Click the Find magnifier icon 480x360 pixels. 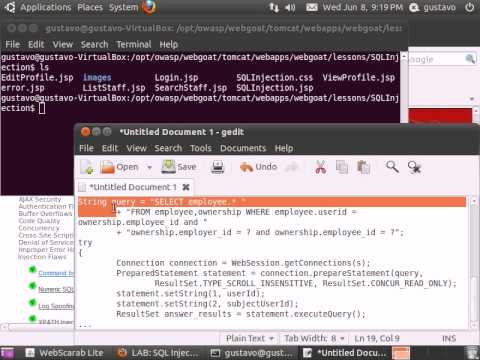(392, 167)
